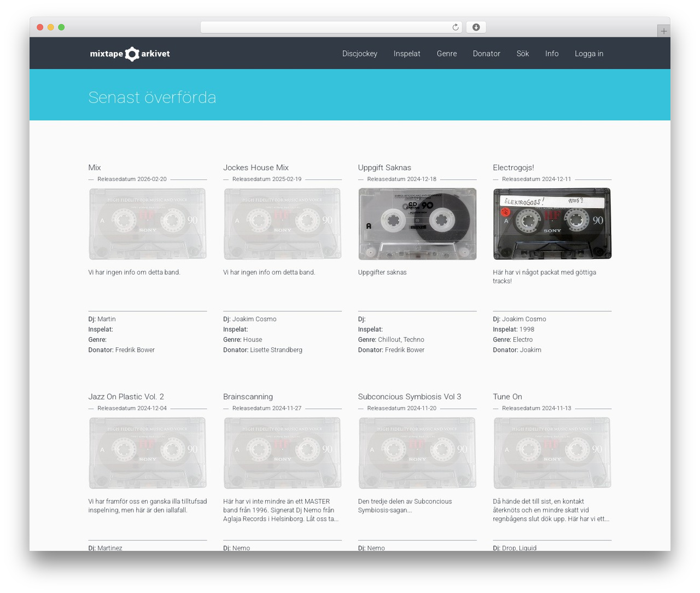Image resolution: width=700 pixels, height=593 pixels.
Task: Click Releasedatum 2026-02-20
Action: [x=132, y=179]
